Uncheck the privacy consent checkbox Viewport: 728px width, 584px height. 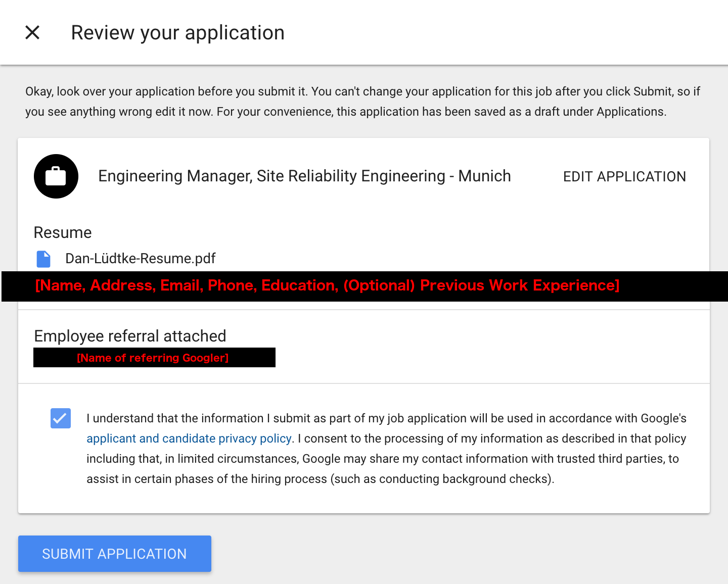[61, 418]
